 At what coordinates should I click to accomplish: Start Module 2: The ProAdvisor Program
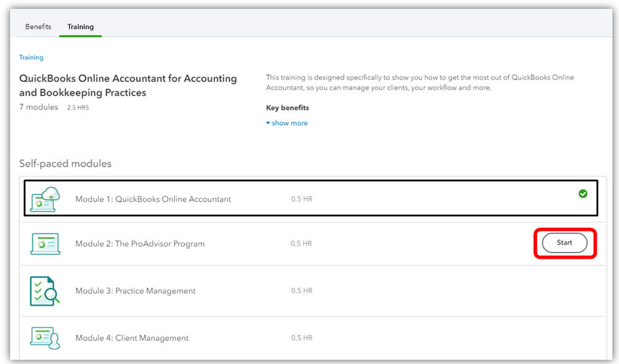coord(564,243)
